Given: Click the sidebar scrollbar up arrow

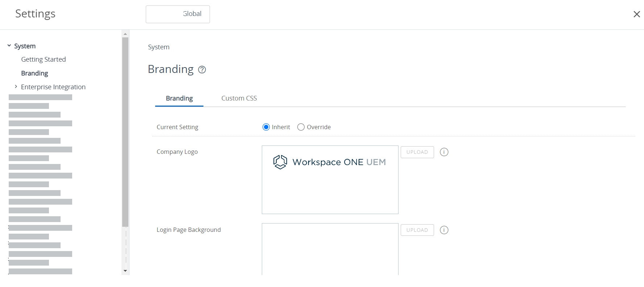Looking at the screenshot, I should (125, 34).
